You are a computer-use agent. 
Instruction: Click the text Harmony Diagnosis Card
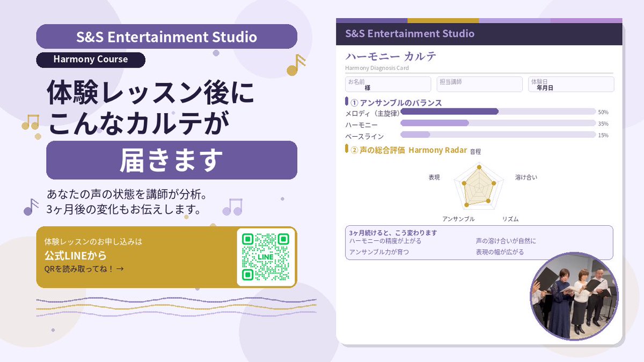(x=377, y=68)
